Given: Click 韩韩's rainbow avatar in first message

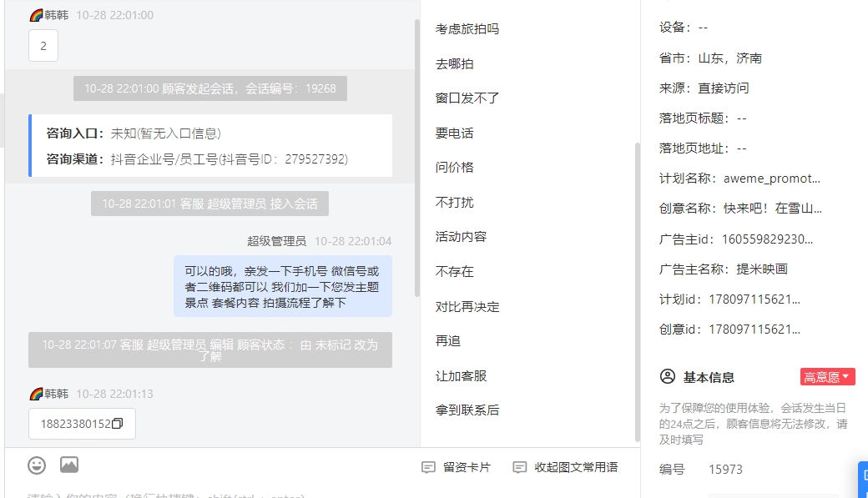Looking at the screenshot, I should pos(37,16).
